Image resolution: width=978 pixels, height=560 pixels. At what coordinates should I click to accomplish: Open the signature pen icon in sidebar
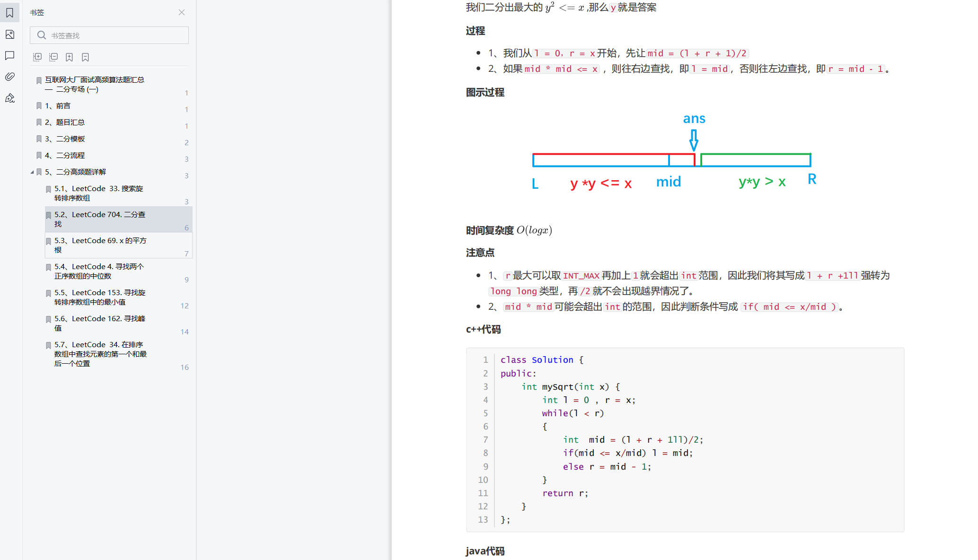point(9,98)
